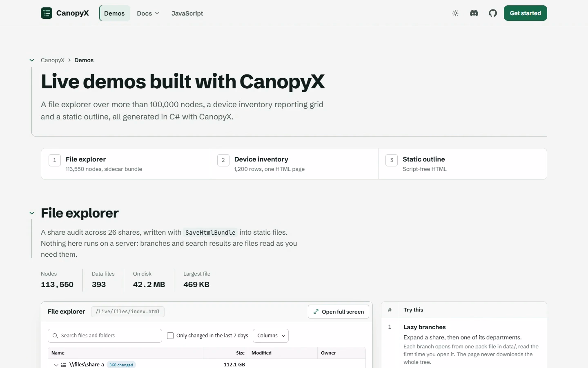Click Open full screen button
This screenshot has height=368, width=588.
[339, 312]
